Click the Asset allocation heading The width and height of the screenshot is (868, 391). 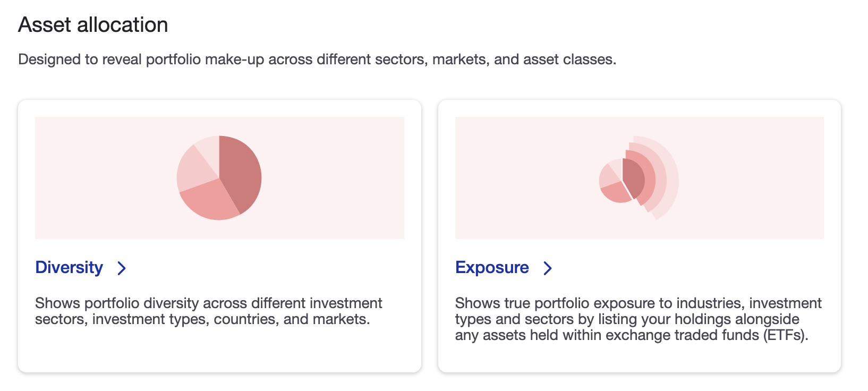[x=93, y=24]
